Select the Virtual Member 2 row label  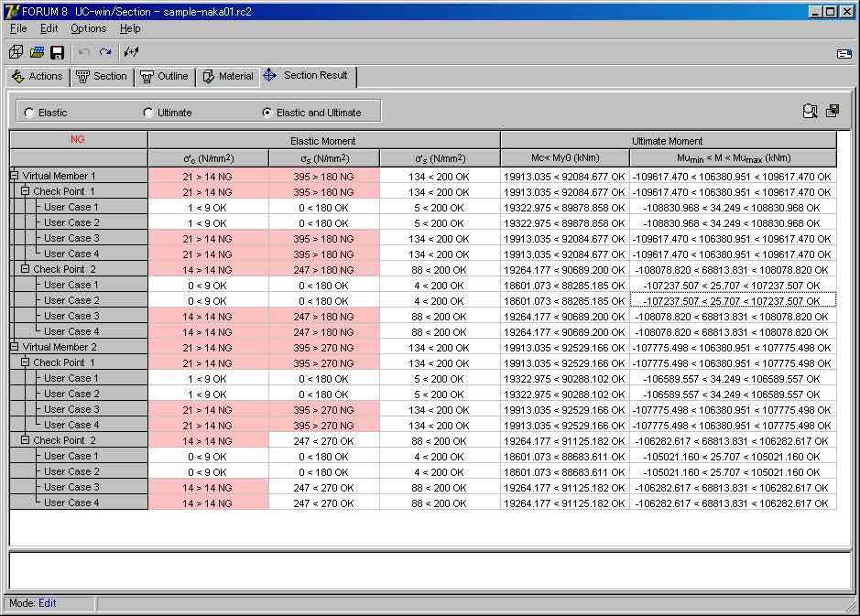tap(60, 347)
